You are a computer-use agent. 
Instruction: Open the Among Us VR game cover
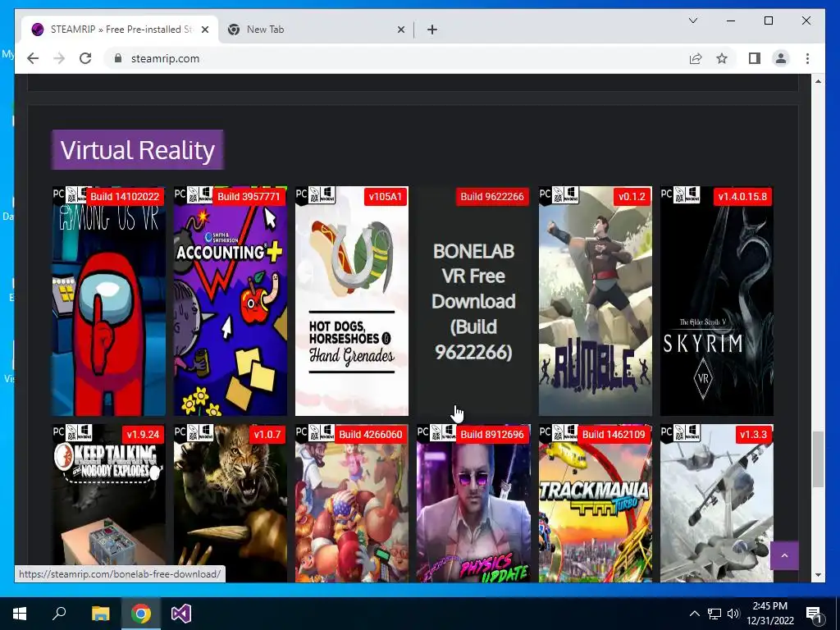coord(109,301)
